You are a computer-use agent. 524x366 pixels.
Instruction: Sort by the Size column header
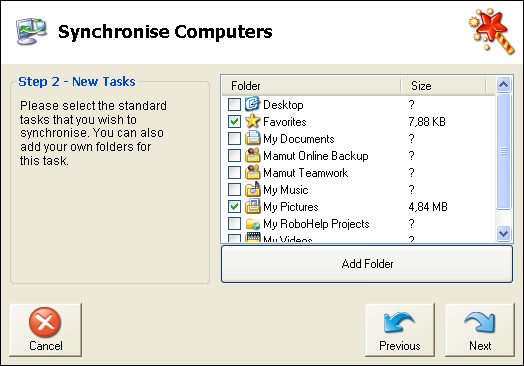[x=443, y=86]
